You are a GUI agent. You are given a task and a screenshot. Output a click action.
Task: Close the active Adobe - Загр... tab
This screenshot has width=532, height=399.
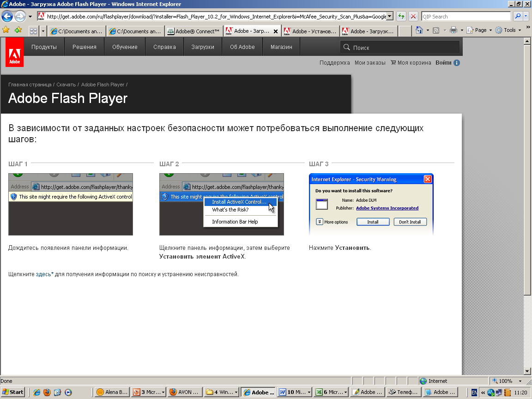click(x=276, y=31)
